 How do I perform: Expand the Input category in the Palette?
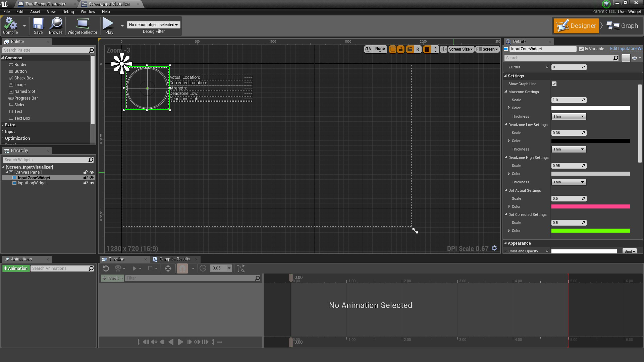(x=10, y=131)
